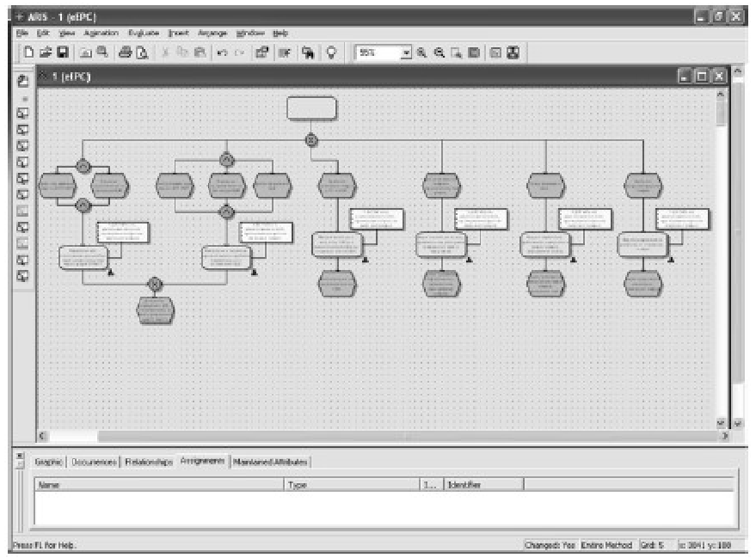
Task: Click the narrow '1...' column header
Action: click(x=432, y=485)
